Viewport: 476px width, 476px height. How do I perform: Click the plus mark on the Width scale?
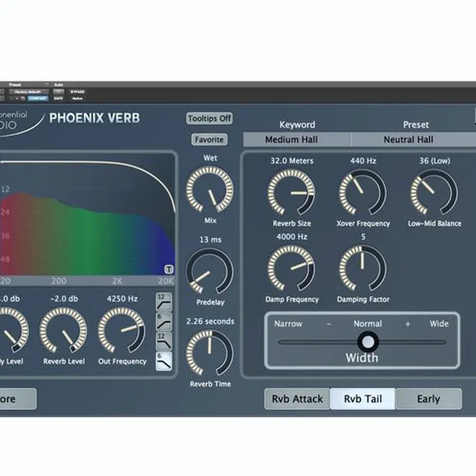point(407,324)
